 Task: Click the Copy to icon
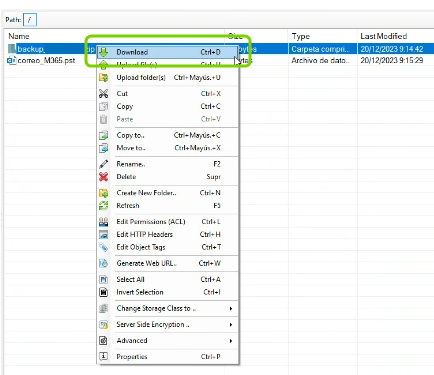tap(104, 135)
